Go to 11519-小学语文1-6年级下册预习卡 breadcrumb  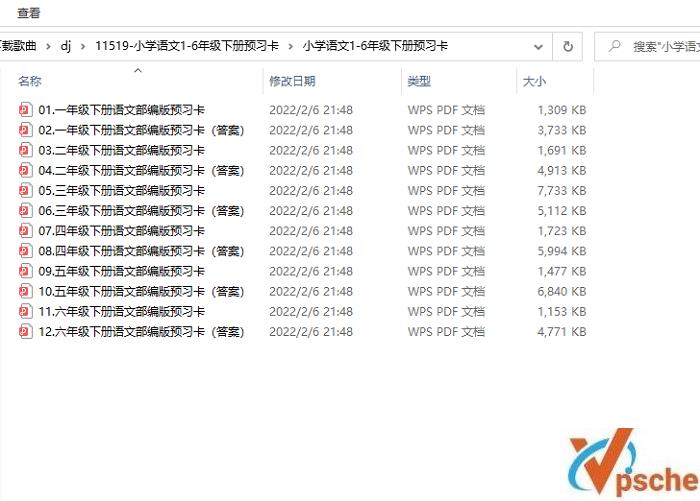(x=187, y=46)
